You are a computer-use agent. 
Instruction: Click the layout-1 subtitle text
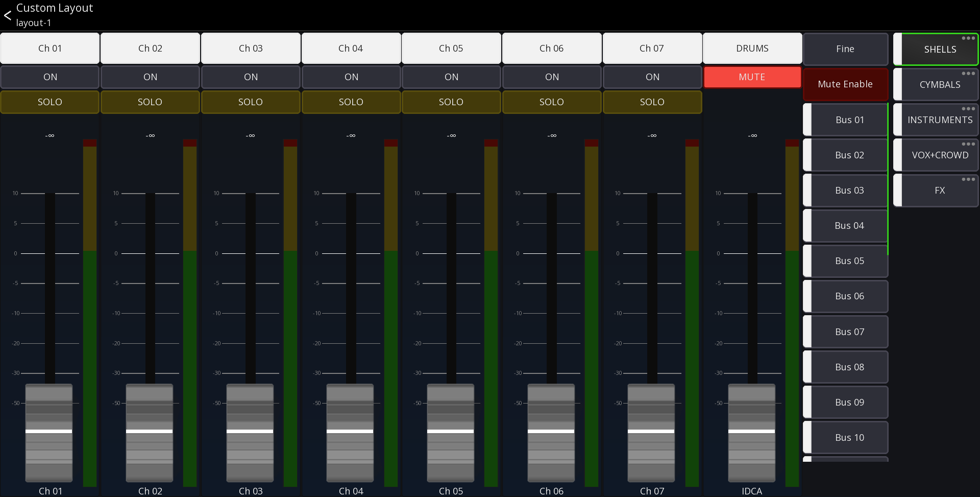[x=34, y=23]
